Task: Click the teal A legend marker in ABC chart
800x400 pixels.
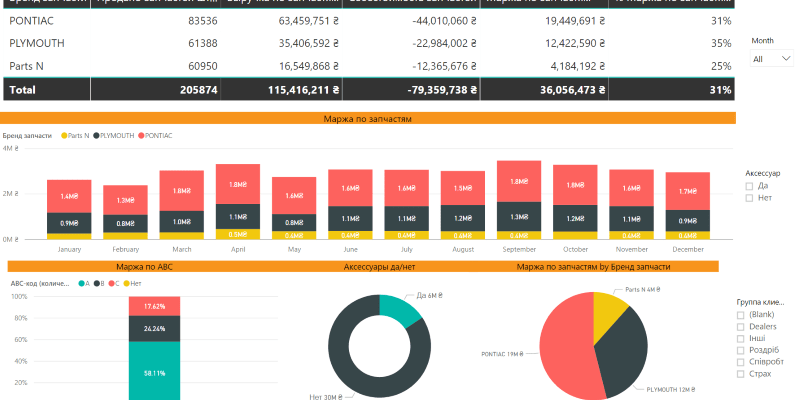Action: pyautogui.click(x=81, y=283)
